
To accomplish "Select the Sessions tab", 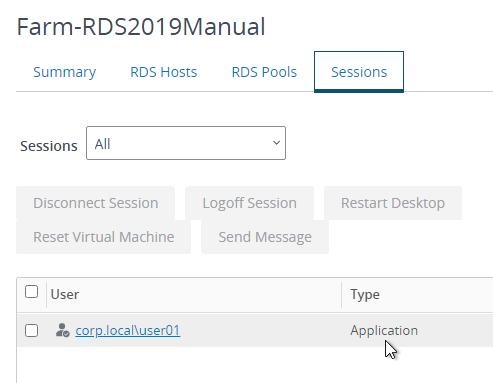I will pos(359,72).
